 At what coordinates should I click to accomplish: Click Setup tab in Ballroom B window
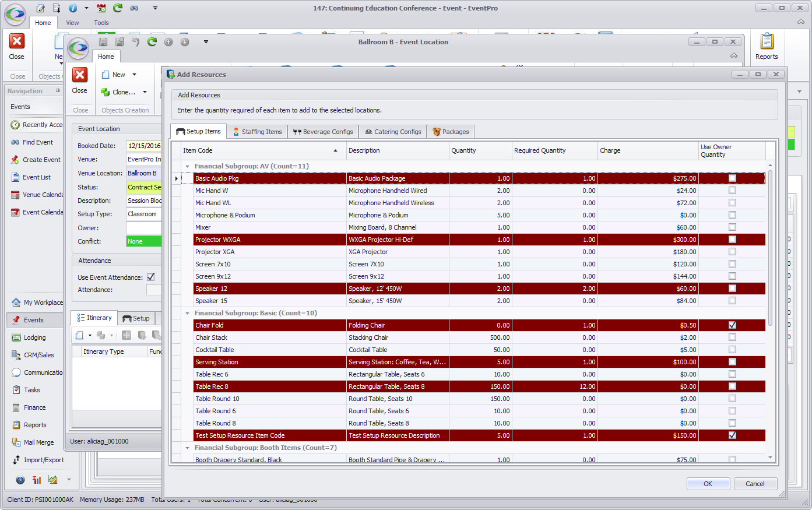[136, 318]
